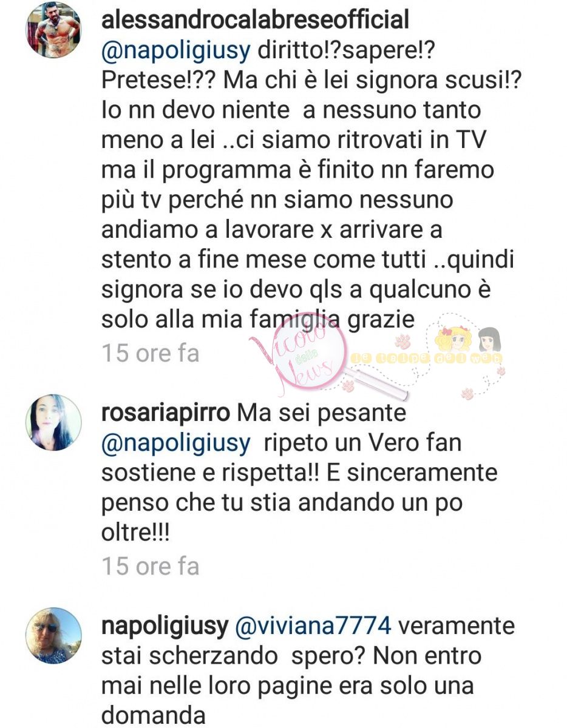
Task: Click the '15 ore fa' timestamp under Alessandro's comment
Action: pos(151,353)
